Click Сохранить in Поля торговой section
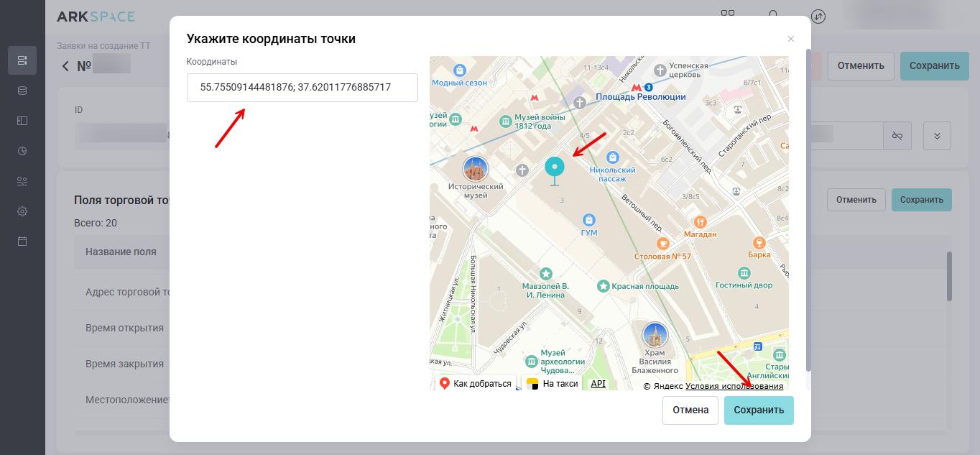The image size is (980, 455). click(x=921, y=200)
